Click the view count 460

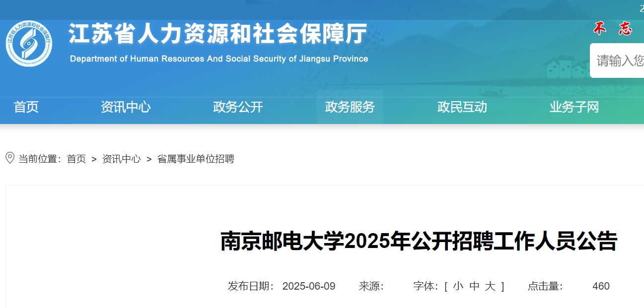[x=601, y=286]
